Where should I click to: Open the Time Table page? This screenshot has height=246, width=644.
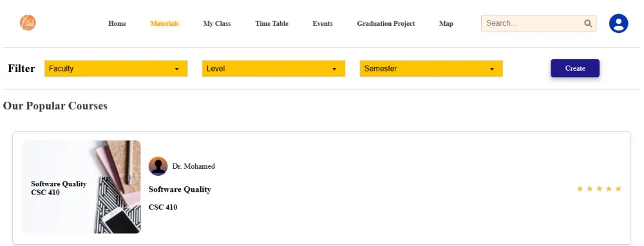click(272, 23)
